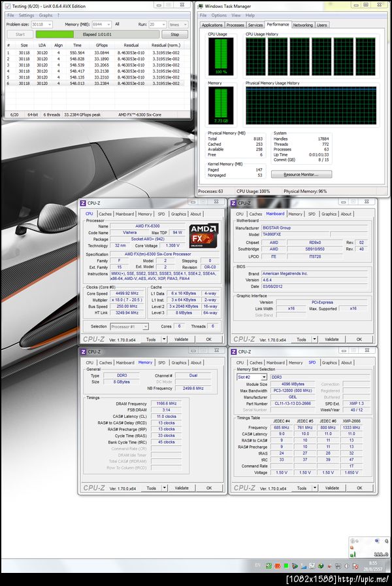
Task: Click the All memory button in LinX
Action: click(117, 24)
